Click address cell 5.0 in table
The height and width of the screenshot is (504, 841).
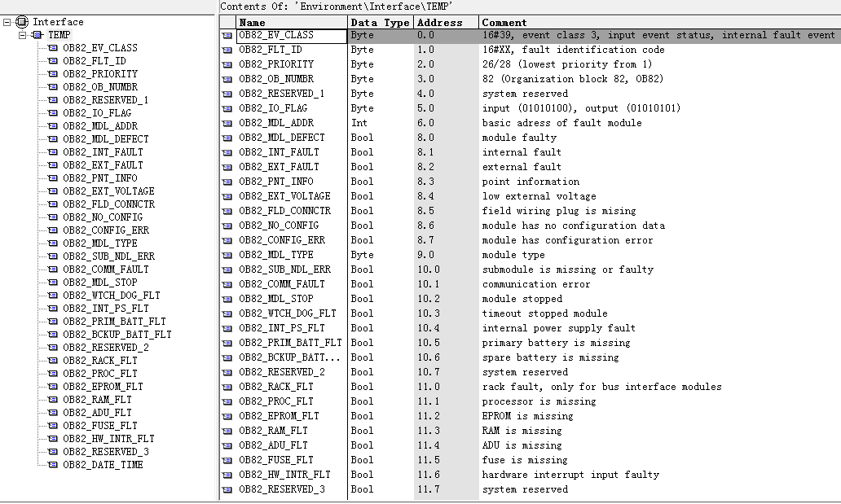[x=446, y=108]
